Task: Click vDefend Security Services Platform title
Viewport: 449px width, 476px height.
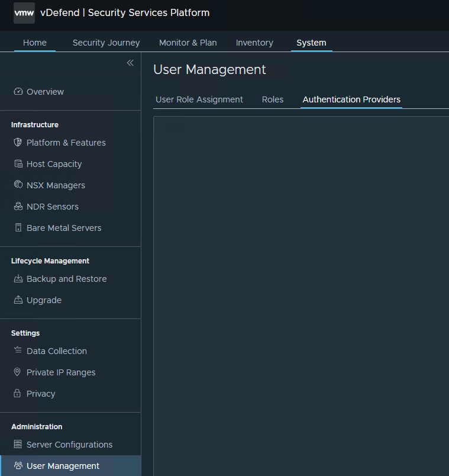Action: 125,13
